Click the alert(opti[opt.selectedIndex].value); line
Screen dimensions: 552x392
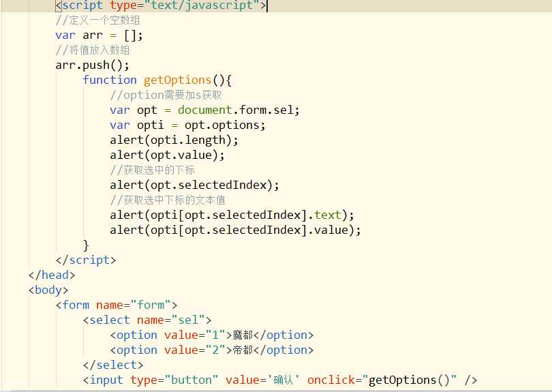pyautogui.click(x=235, y=230)
